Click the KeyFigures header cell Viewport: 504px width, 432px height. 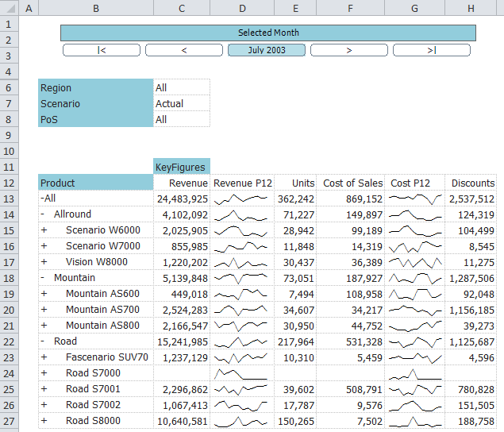click(x=182, y=167)
